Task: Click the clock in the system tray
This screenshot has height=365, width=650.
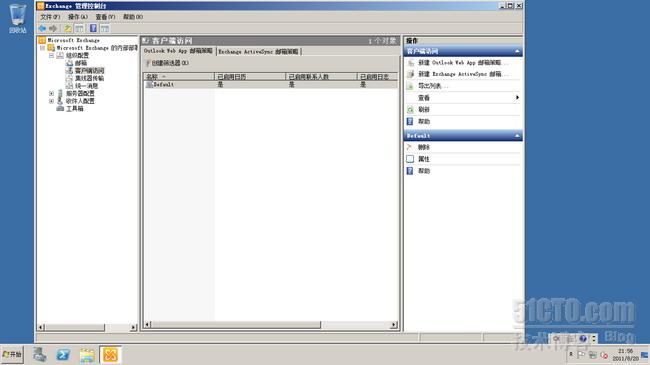Action: point(625,355)
